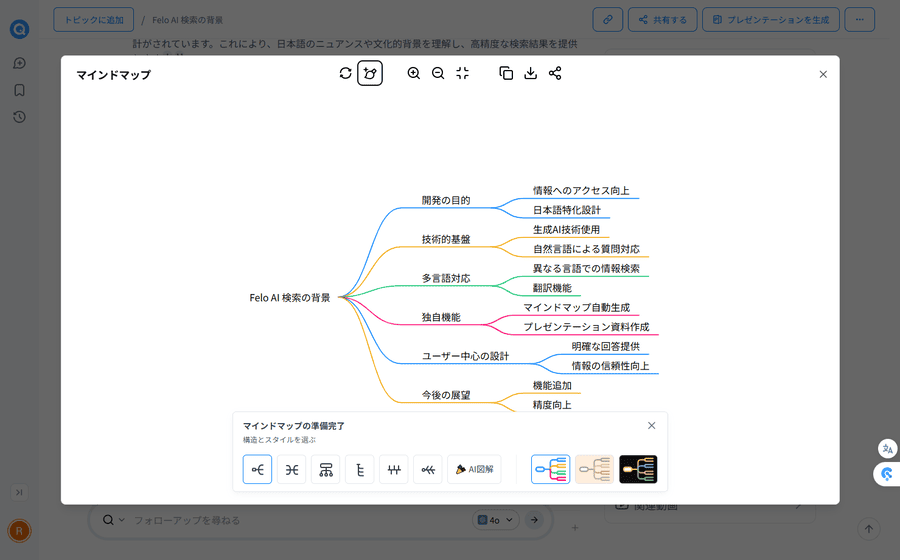The image size is (900, 560).
Task: Click the scroll-to-top arrow button
Action: pyautogui.click(x=869, y=529)
